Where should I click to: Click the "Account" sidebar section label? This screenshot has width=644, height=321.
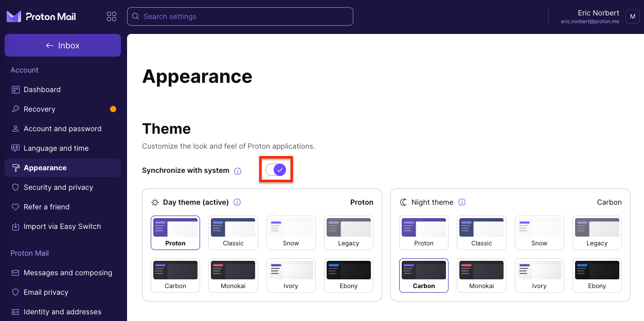pyautogui.click(x=24, y=70)
